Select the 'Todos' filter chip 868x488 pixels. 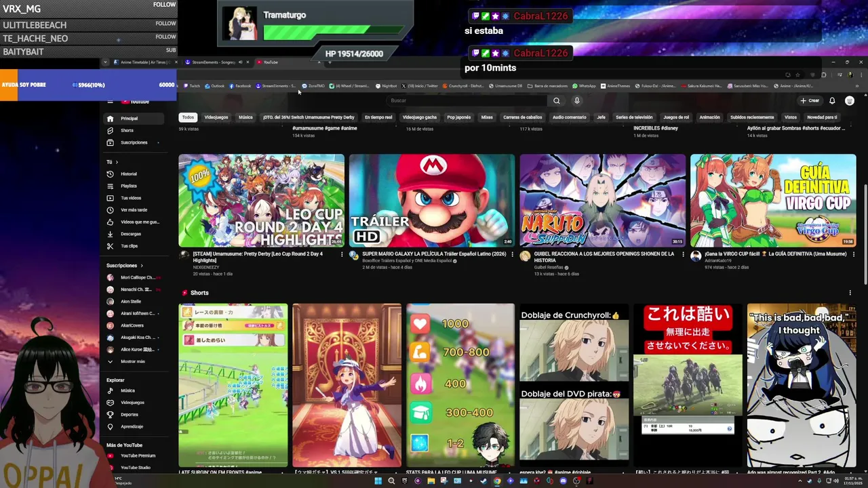188,117
